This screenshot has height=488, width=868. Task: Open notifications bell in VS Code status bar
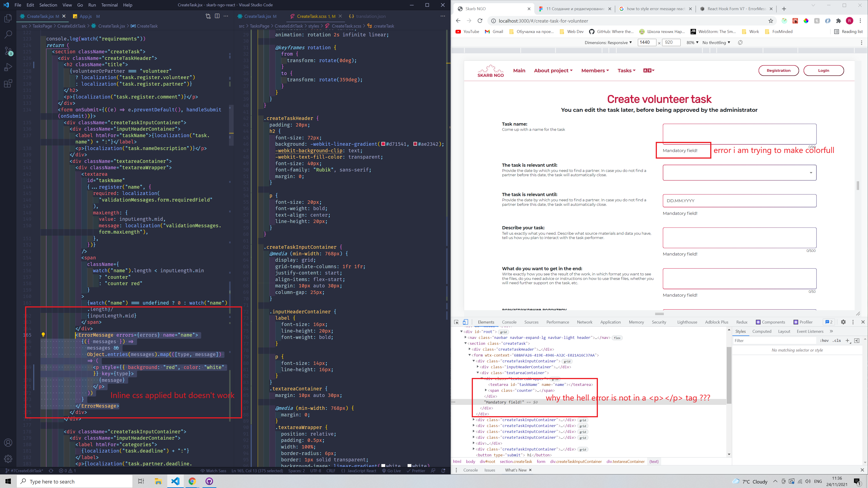point(443,471)
